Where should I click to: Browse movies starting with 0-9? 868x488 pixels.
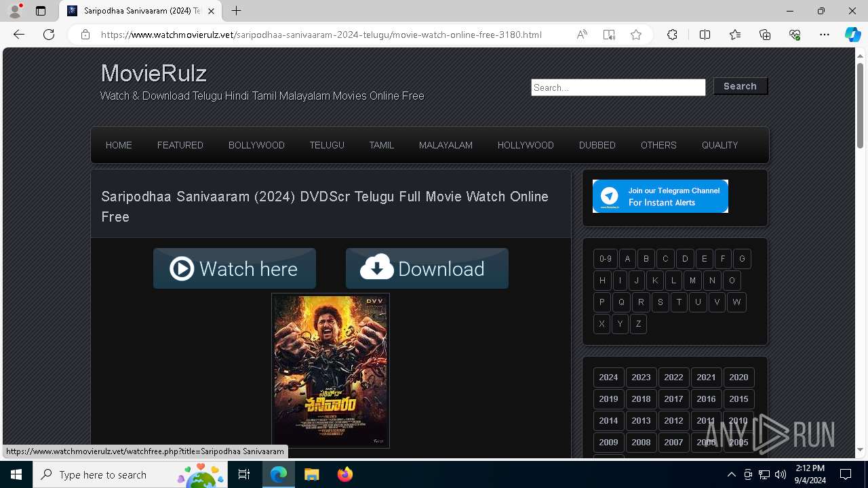606,259
